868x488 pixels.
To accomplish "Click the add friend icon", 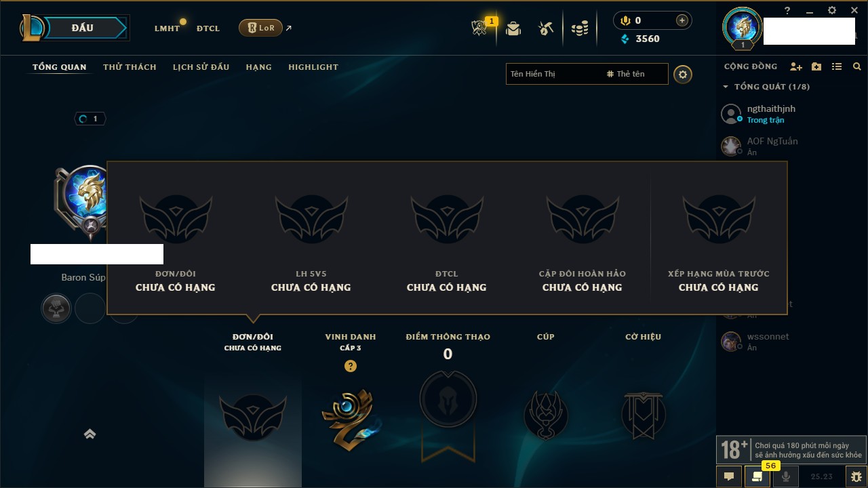I will [x=796, y=66].
